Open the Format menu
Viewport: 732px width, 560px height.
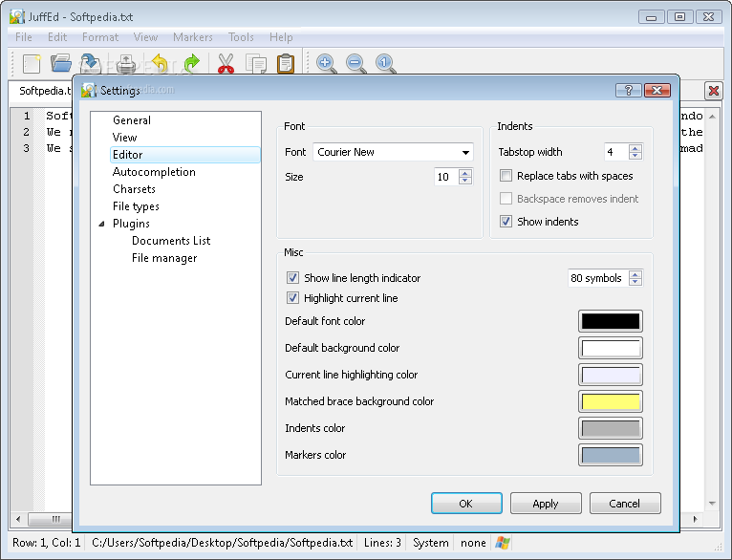100,37
